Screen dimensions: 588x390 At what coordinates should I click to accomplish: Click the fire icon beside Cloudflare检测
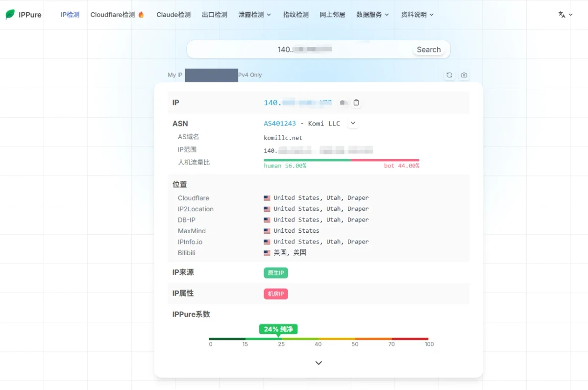point(141,15)
